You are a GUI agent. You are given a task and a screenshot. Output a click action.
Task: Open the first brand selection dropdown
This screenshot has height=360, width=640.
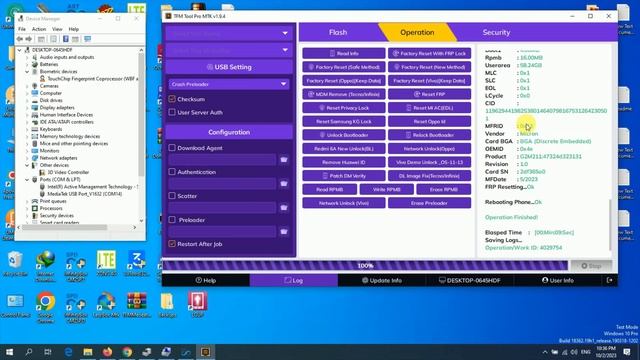pos(229,33)
